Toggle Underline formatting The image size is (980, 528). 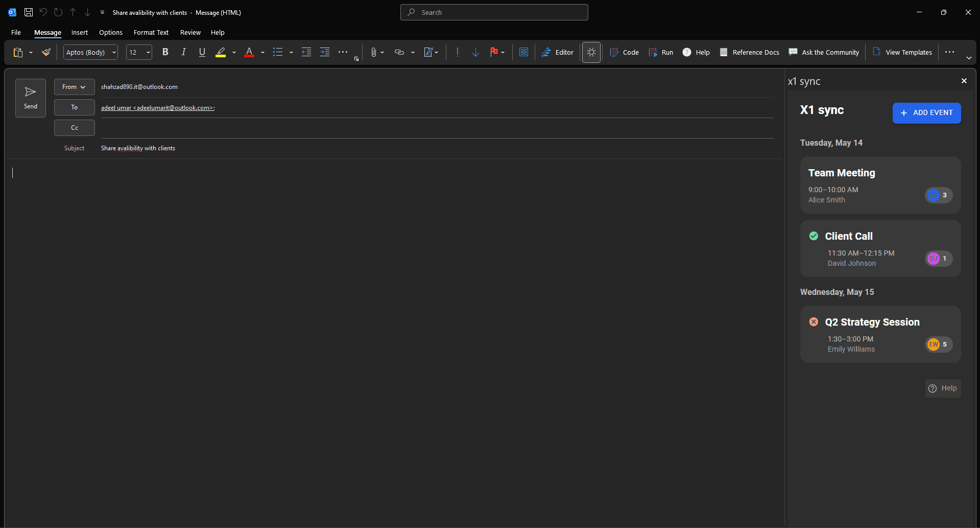pos(202,52)
